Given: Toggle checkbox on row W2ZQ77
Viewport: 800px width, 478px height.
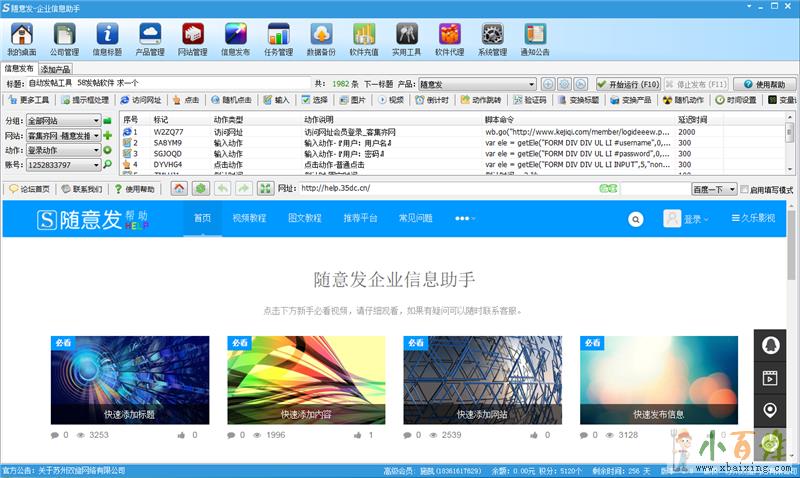Looking at the screenshot, I should pos(126,132).
